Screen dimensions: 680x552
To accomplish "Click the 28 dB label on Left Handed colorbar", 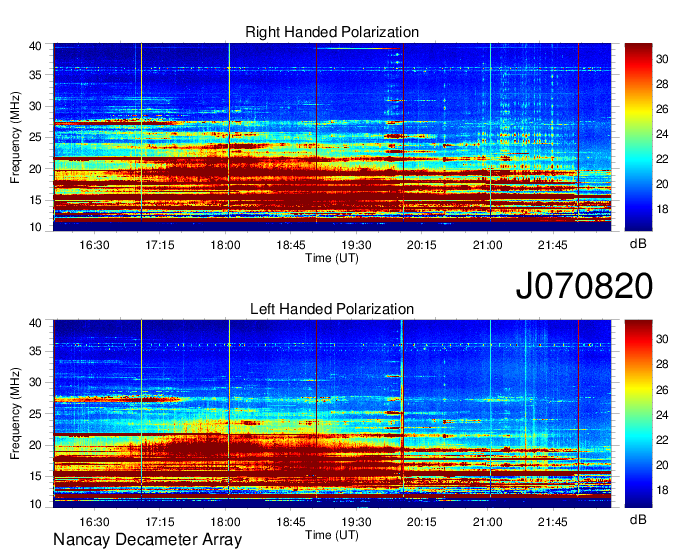I will pos(662,364).
